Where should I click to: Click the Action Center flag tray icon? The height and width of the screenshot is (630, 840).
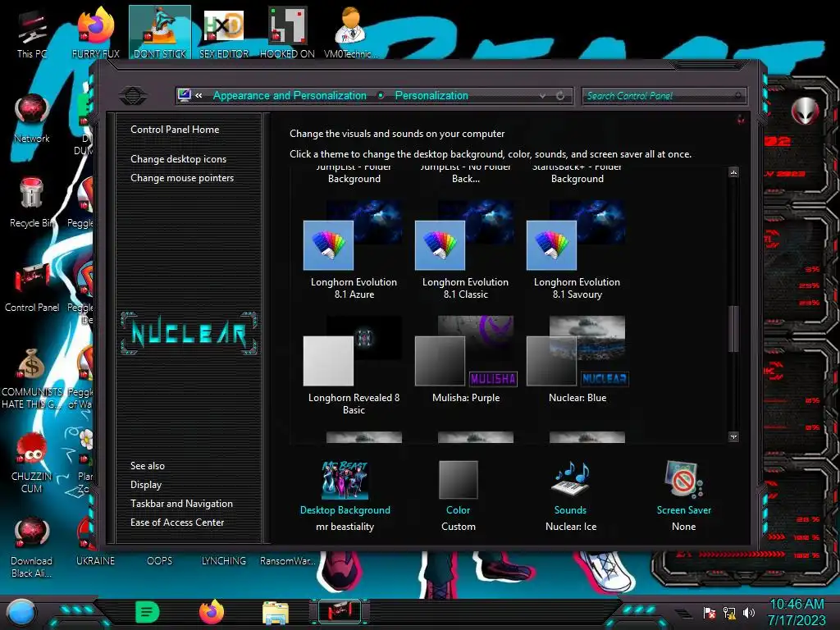click(x=710, y=612)
